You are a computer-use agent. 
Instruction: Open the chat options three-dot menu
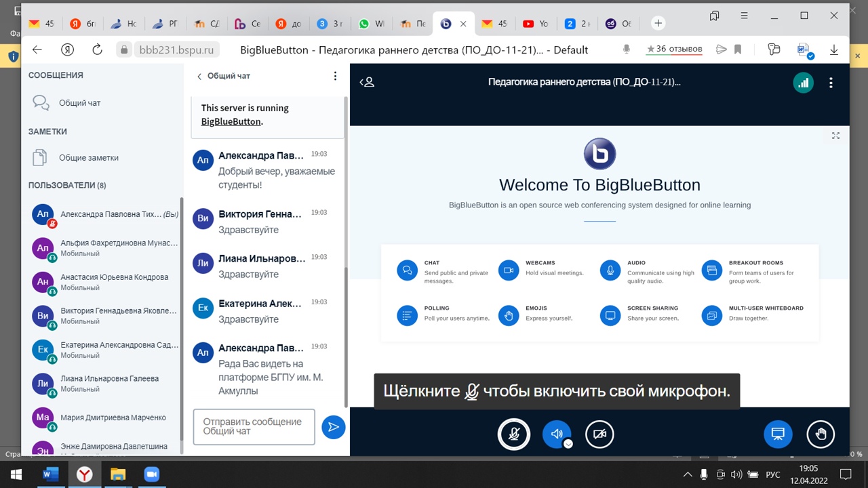click(335, 76)
